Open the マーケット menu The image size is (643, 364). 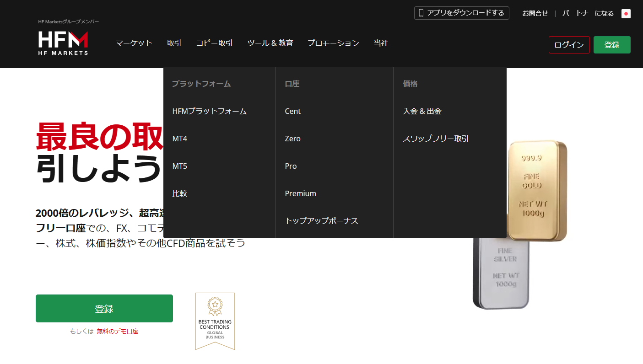[134, 43]
